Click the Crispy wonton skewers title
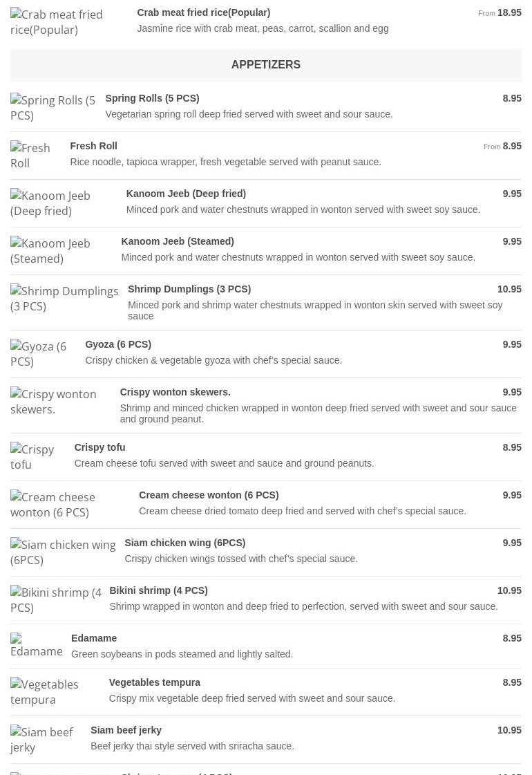Image resolution: width=532 pixels, height=775 pixels. click(175, 392)
